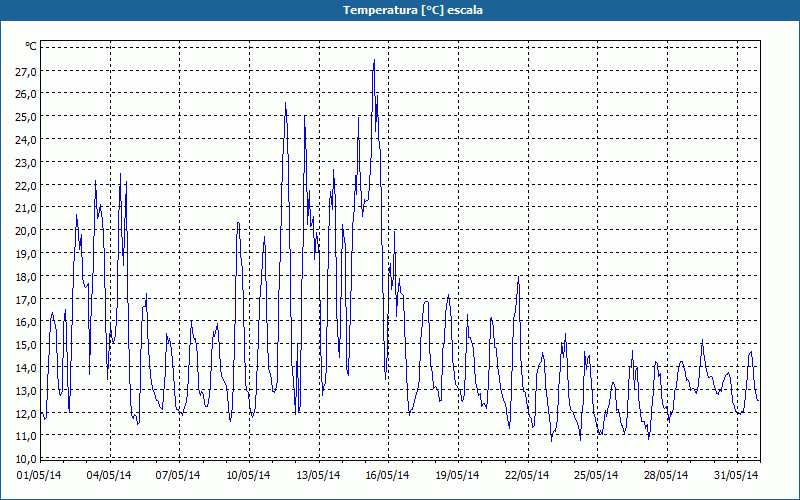800x500 pixels.
Task: Click the 28/05/14 date label
Action: point(666,475)
